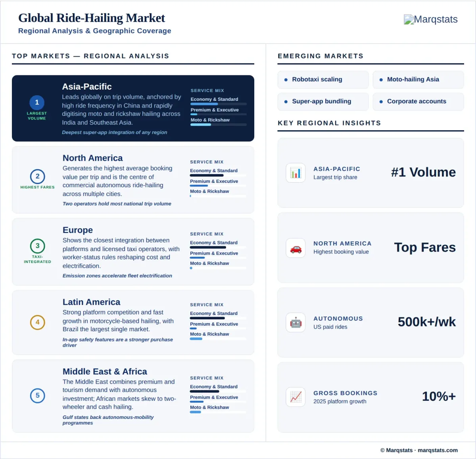Viewport: 476px width, 459px height.
Task: Click the 'Key Regional Insights' section header
Action: (x=329, y=123)
